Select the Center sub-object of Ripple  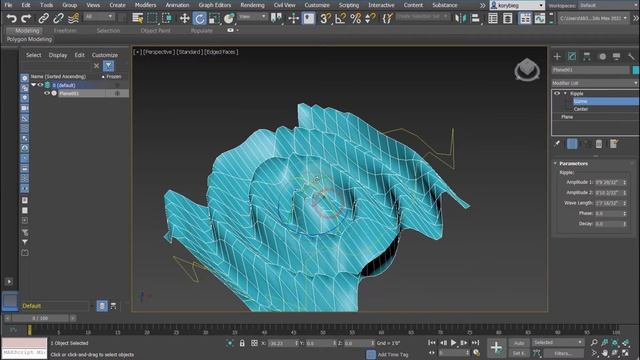tap(581, 109)
